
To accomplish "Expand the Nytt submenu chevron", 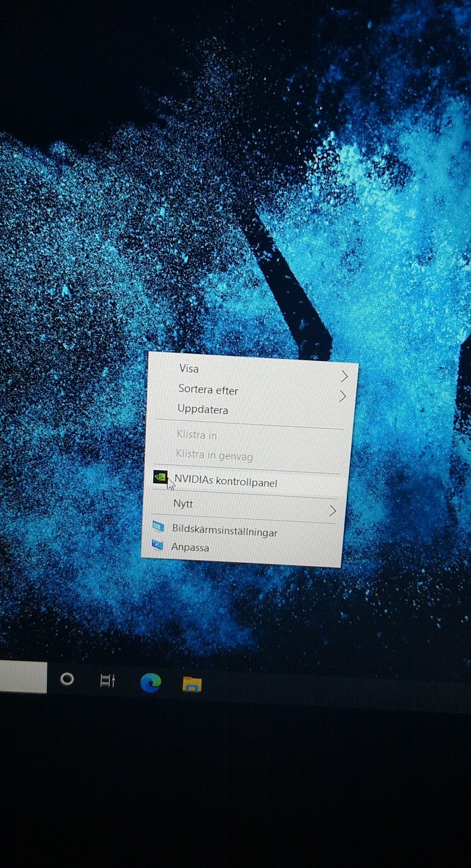I will [x=332, y=511].
